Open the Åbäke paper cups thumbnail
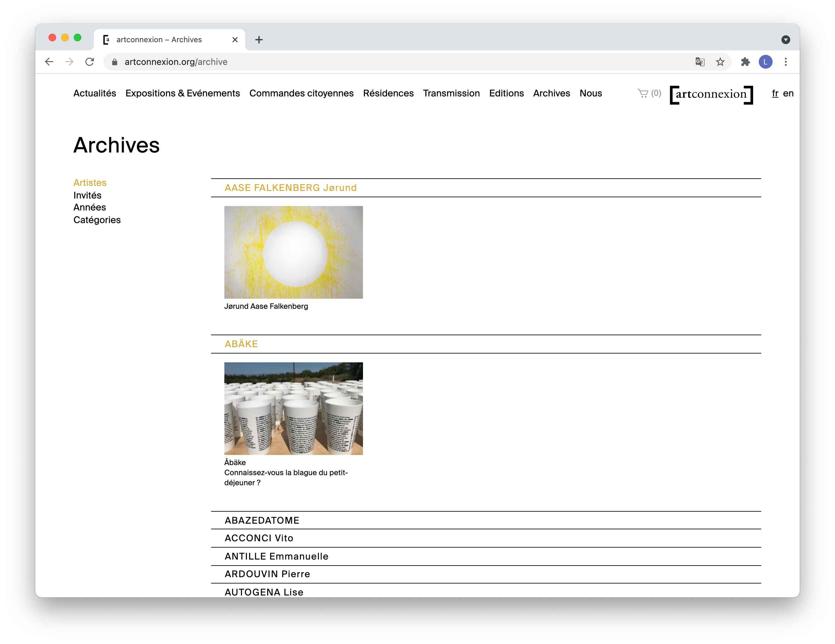 point(293,408)
